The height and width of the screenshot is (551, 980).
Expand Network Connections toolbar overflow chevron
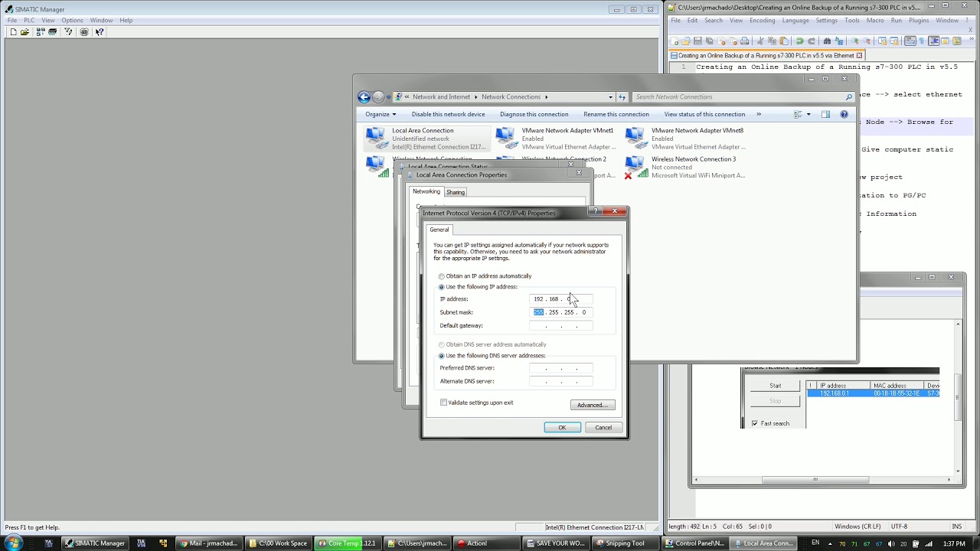coord(759,114)
